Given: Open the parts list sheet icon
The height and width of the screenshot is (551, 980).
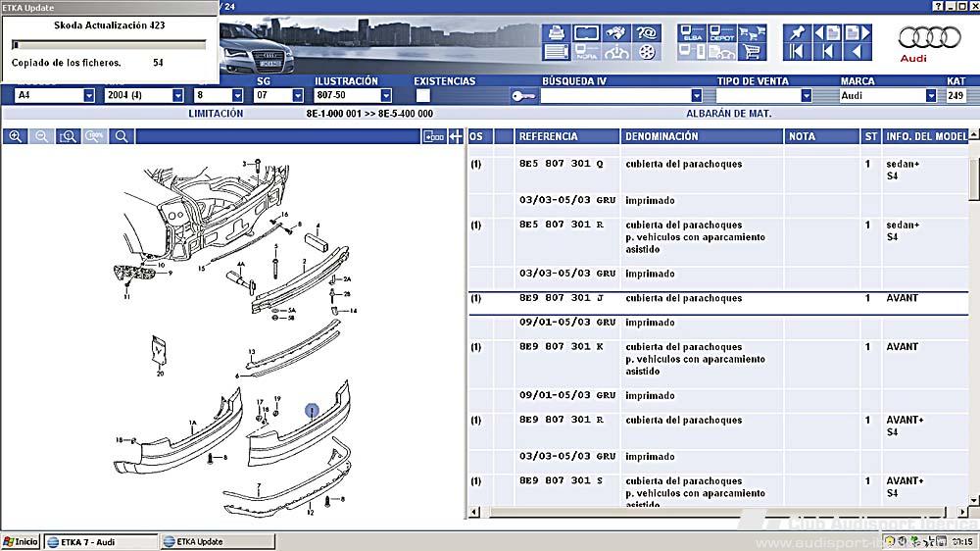Looking at the screenshot, I should pyautogui.click(x=556, y=52).
